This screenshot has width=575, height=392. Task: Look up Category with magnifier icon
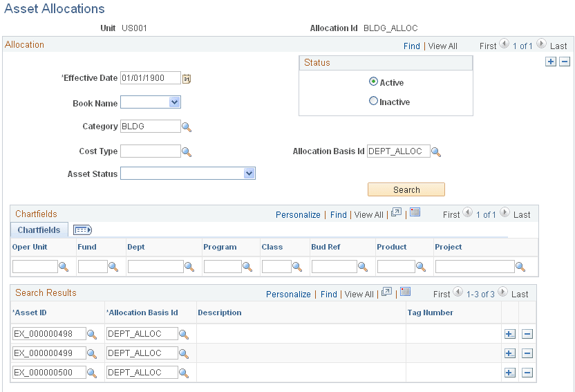coord(187,127)
